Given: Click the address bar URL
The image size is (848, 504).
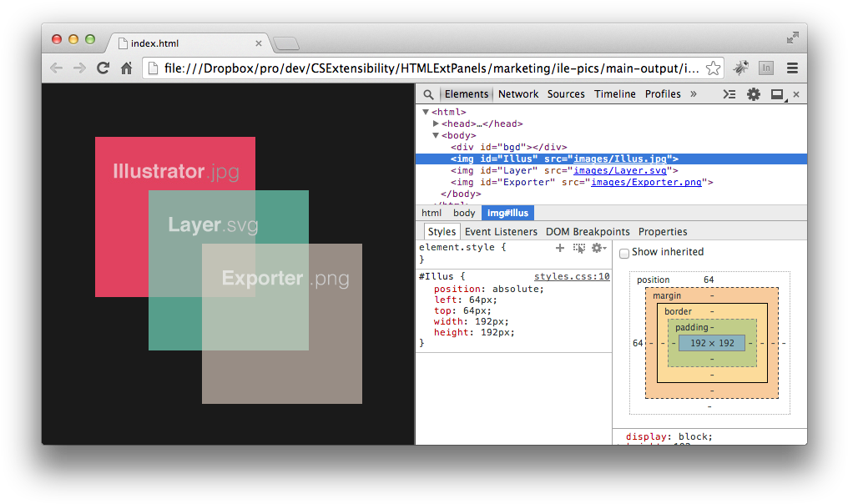Looking at the screenshot, I should tap(431, 68).
